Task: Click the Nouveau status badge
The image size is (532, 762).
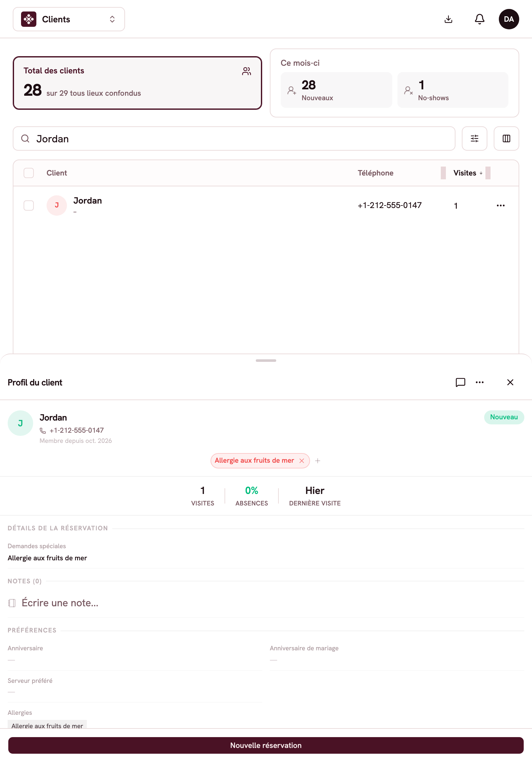Action: [504, 417]
